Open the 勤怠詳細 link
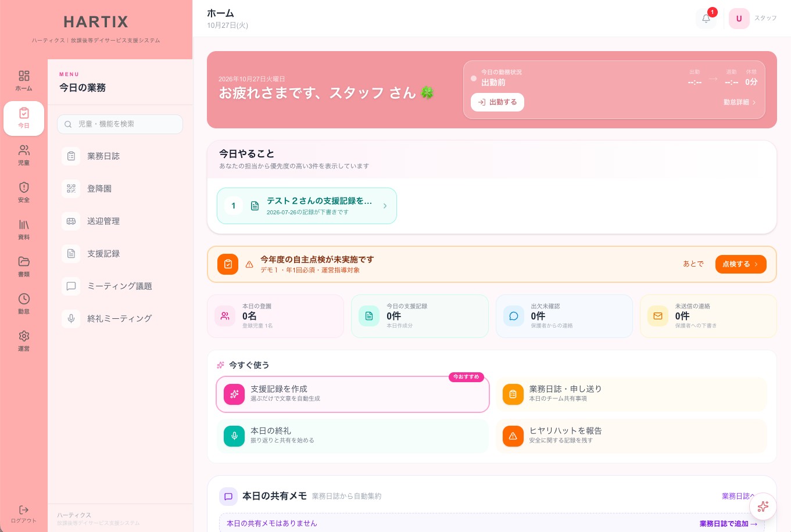This screenshot has height=532, width=791. tap(740, 102)
